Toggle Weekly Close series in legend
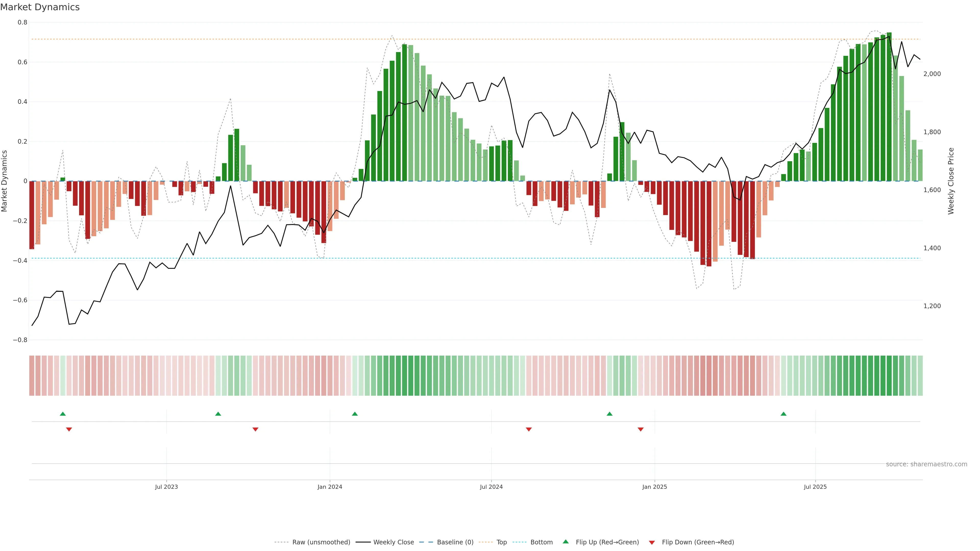The height and width of the screenshot is (551, 980). [x=393, y=542]
